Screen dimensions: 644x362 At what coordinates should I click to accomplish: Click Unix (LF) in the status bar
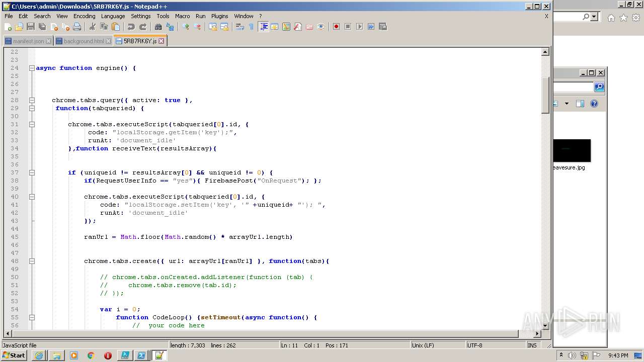coord(438,345)
